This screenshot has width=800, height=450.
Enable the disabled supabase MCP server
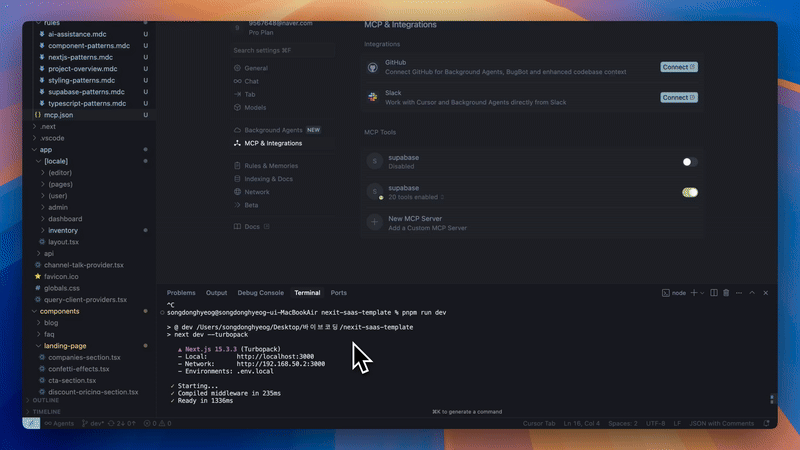[x=689, y=161]
